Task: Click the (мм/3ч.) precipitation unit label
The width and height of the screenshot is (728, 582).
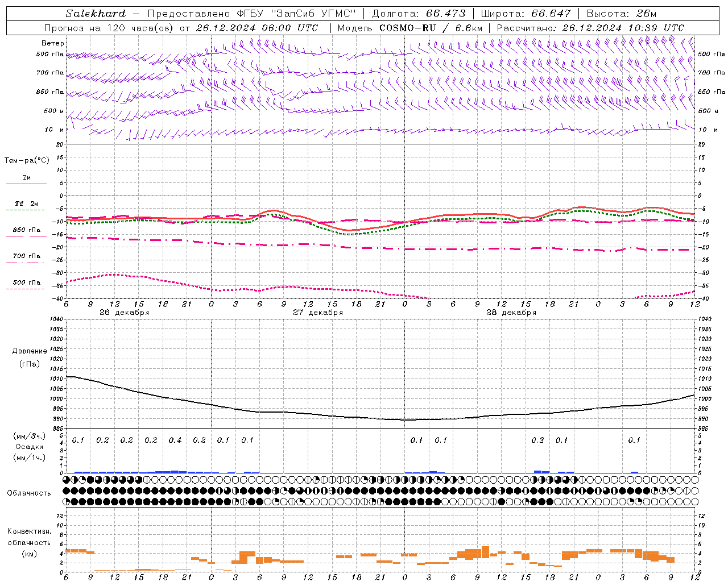Action: coord(29,436)
